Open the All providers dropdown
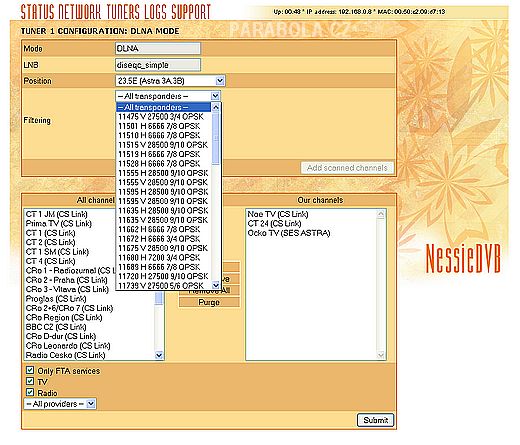 point(60,404)
